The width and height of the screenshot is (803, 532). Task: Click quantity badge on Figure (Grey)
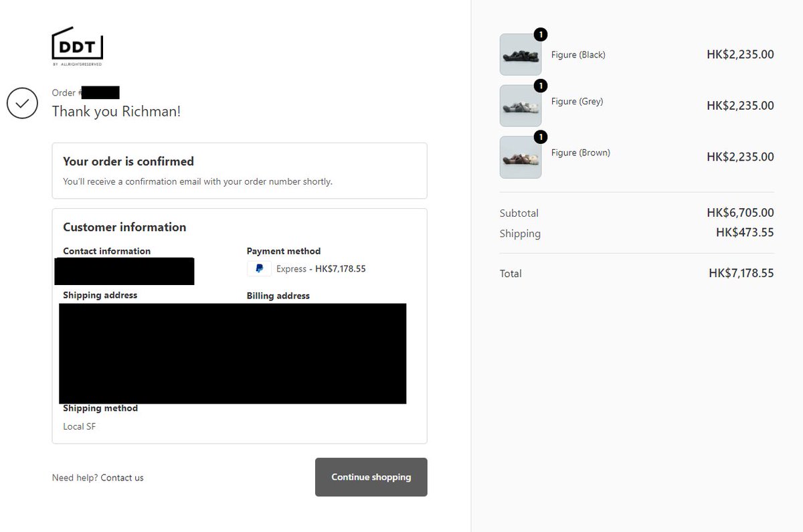tap(541, 86)
